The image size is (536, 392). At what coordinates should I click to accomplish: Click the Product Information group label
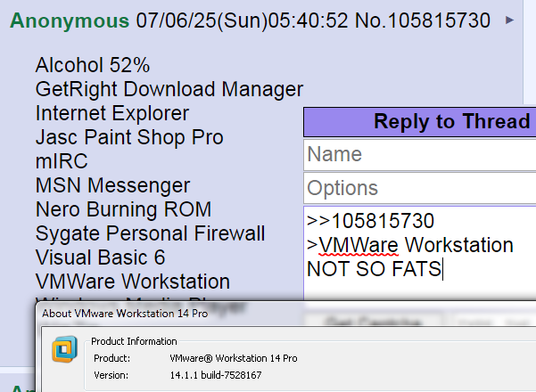point(134,341)
